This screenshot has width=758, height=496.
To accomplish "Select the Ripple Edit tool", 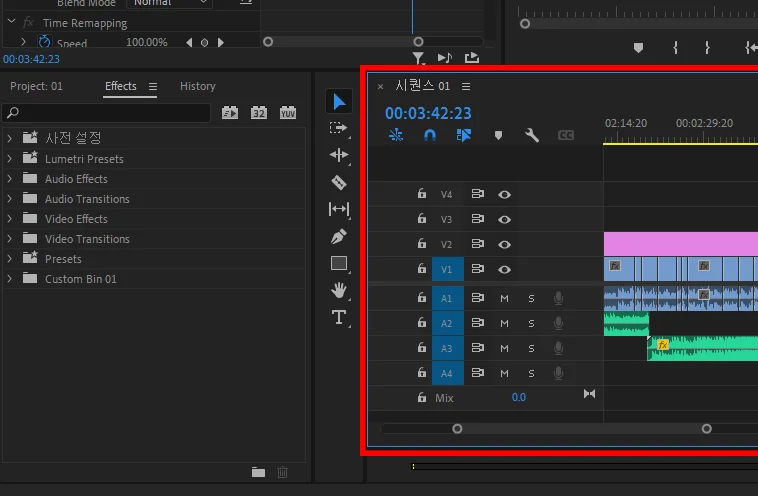I will click(x=339, y=155).
